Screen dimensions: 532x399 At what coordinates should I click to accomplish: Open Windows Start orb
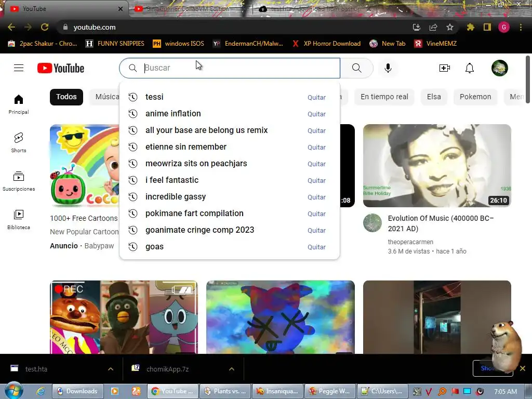(x=14, y=390)
